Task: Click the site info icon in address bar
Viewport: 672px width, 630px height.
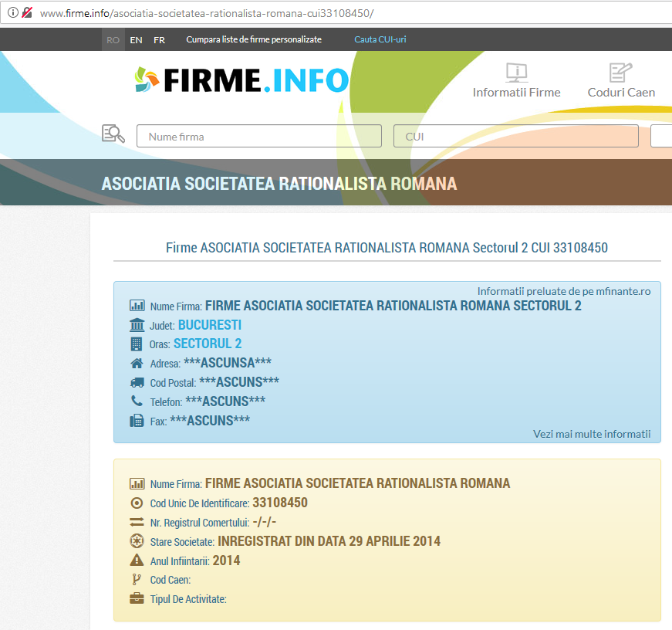Action: pyautogui.click(x=13, y=12)
